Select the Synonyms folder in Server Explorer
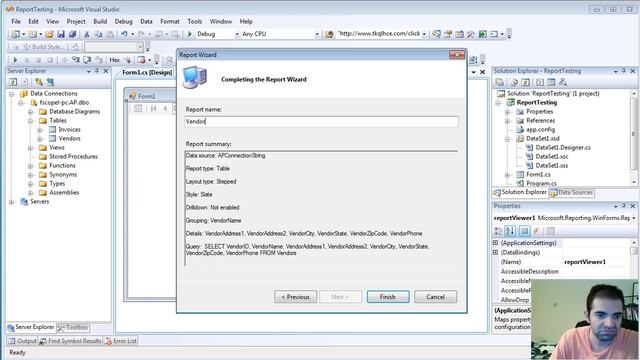This screenshot has width=640, height=360. click(x=63, y=175)
